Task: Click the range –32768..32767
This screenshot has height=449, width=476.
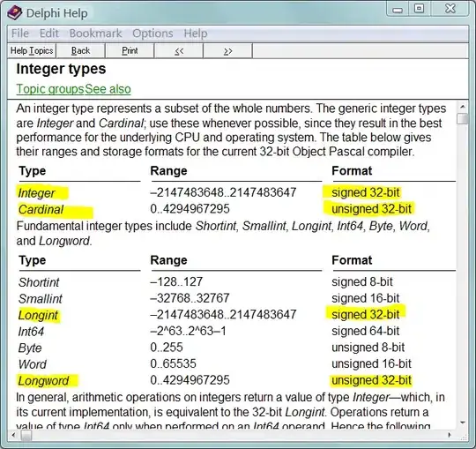Action: tap(190, 298)
